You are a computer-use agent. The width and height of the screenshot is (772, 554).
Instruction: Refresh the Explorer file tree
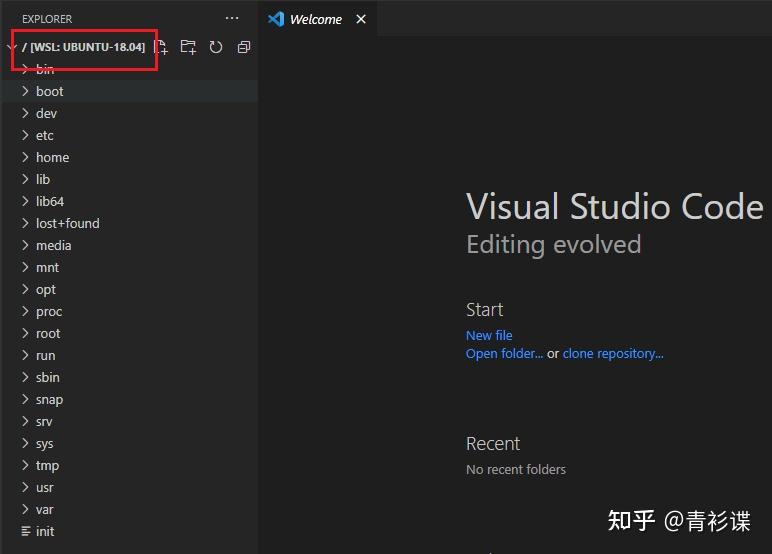click(216, 47)
